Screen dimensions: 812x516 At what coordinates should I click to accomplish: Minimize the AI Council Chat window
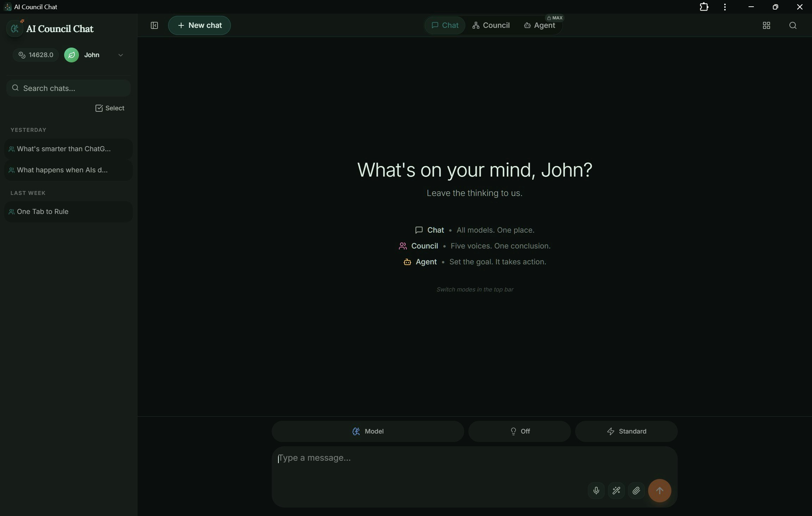(x=751, y=7)
